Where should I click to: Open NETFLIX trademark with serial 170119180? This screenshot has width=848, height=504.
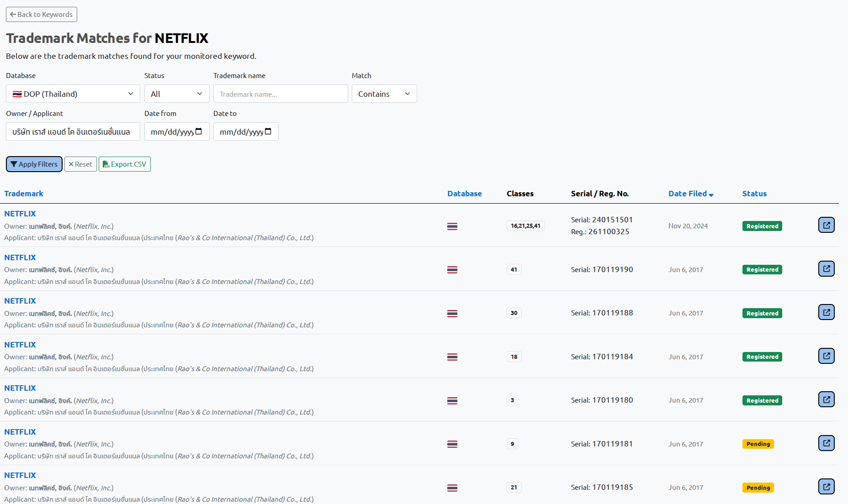pos(20,388)
